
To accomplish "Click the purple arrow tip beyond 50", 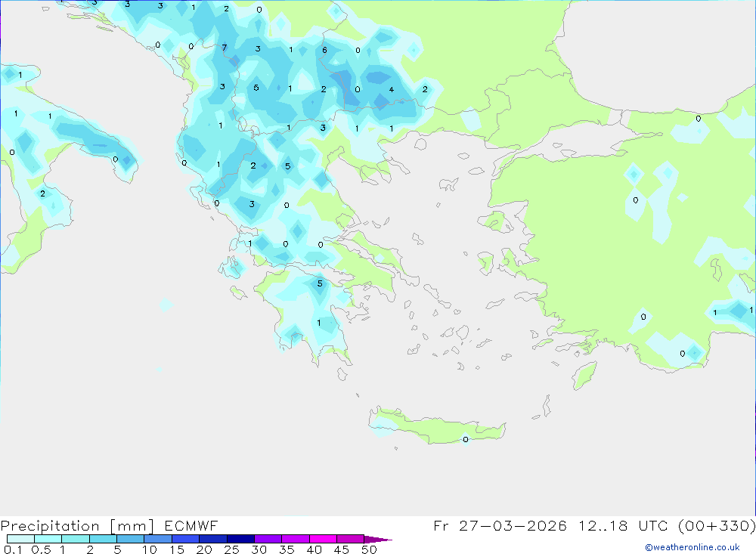I will [x=378, y=539].
